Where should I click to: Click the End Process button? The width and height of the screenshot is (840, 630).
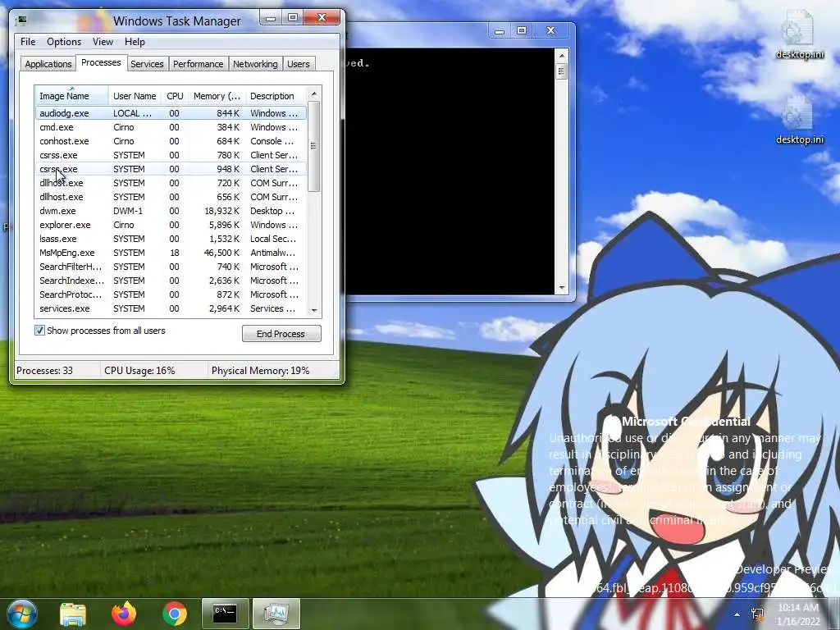pyautogui.click(x=281, y=334)
